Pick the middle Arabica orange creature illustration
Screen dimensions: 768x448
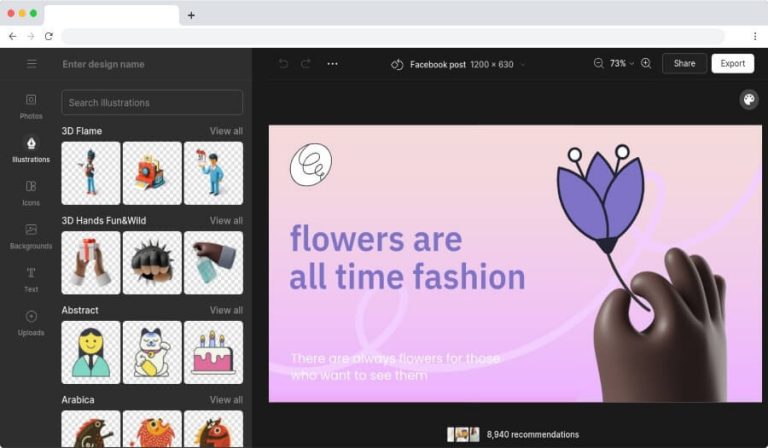[x=152, y=429]
